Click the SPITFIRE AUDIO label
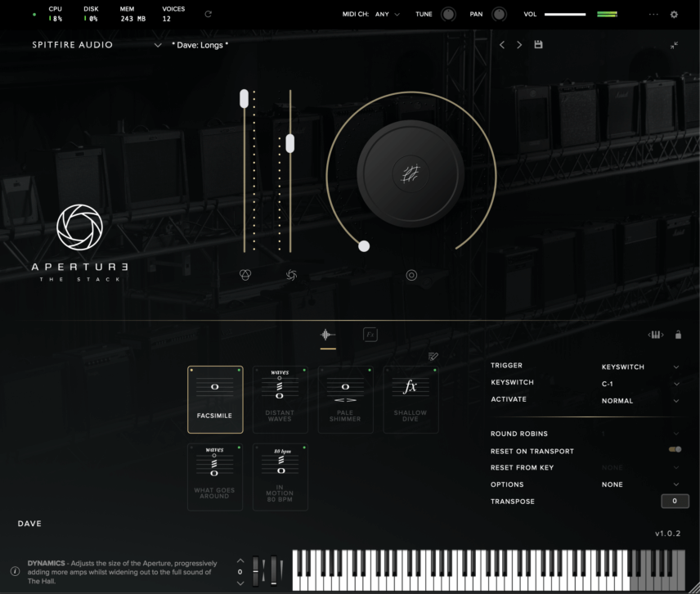Image resolution: width=700 pixels, height=594 pixels. point(72,45)
